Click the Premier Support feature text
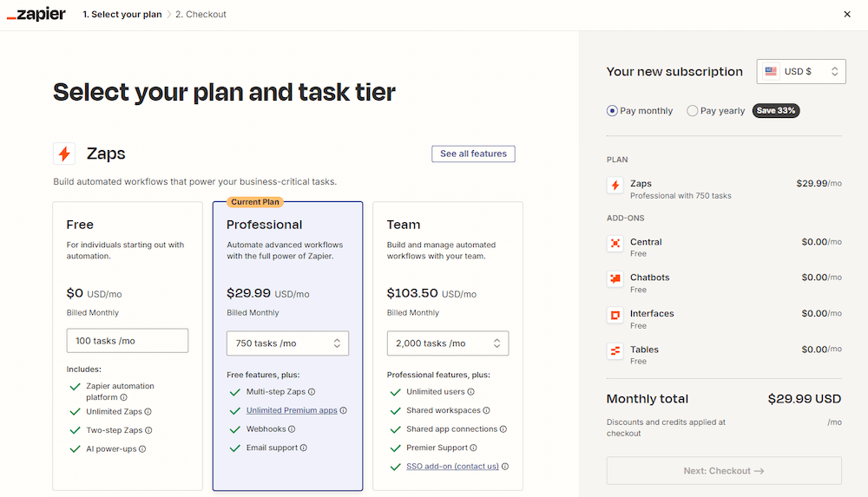The height and width of the screenshot is (497, 868). click(437, 448)
